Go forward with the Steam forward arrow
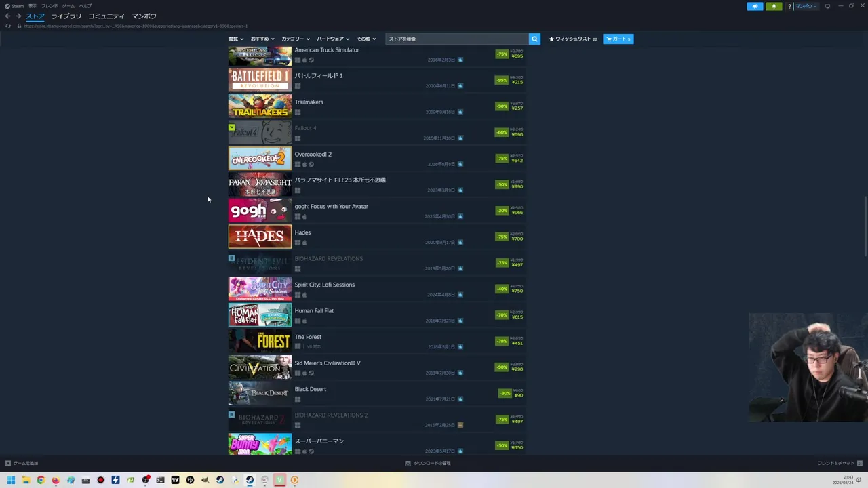This screenshot has height=488, width=868. point(18,16)
